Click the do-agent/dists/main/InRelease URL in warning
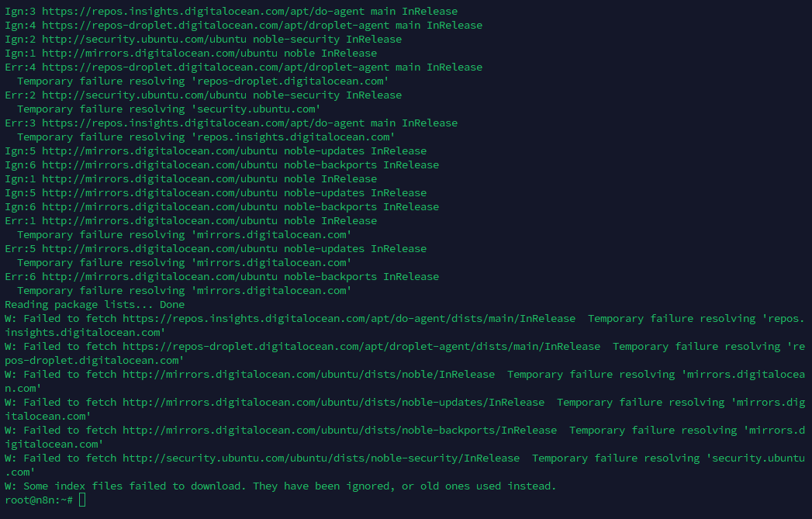This screenshot has height=519, width=812. [x=349, y=319]
